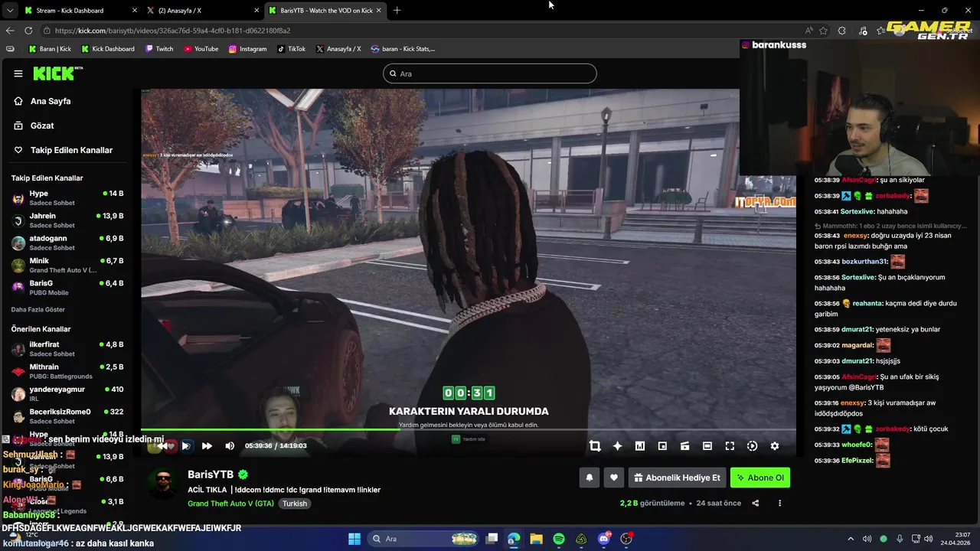Image resolution: width=980 pixels, height=551 pixels.
Task: Click the sparkle icon in player controls
Action: [x=617, y=445]
